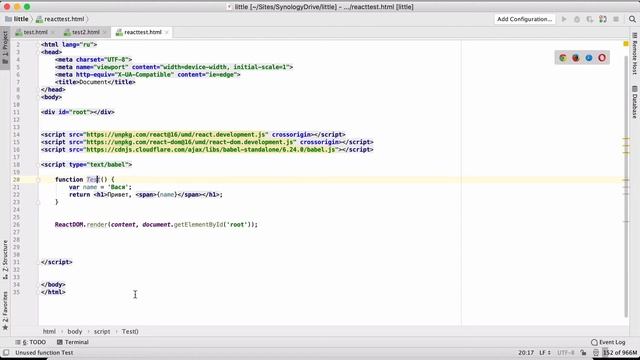Click fold end marker on line 23
Image resolution: width=640 pixels, height=360 pixels.
(38, 202)
